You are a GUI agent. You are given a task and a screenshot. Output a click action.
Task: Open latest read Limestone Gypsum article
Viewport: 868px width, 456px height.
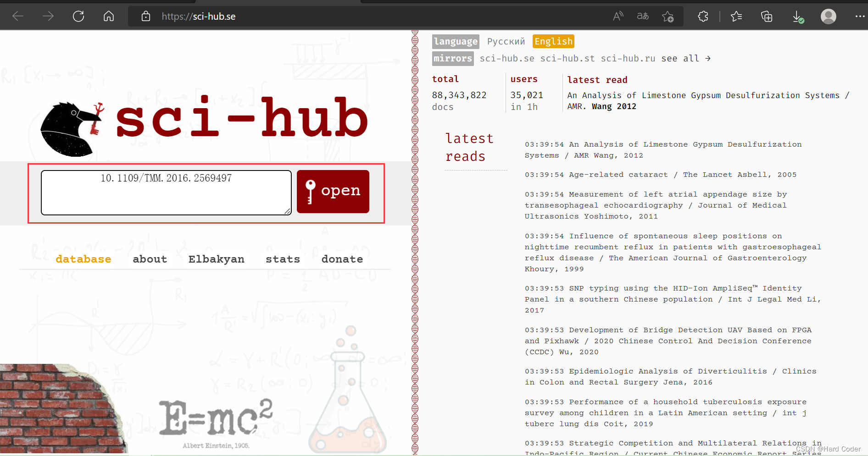708,101
